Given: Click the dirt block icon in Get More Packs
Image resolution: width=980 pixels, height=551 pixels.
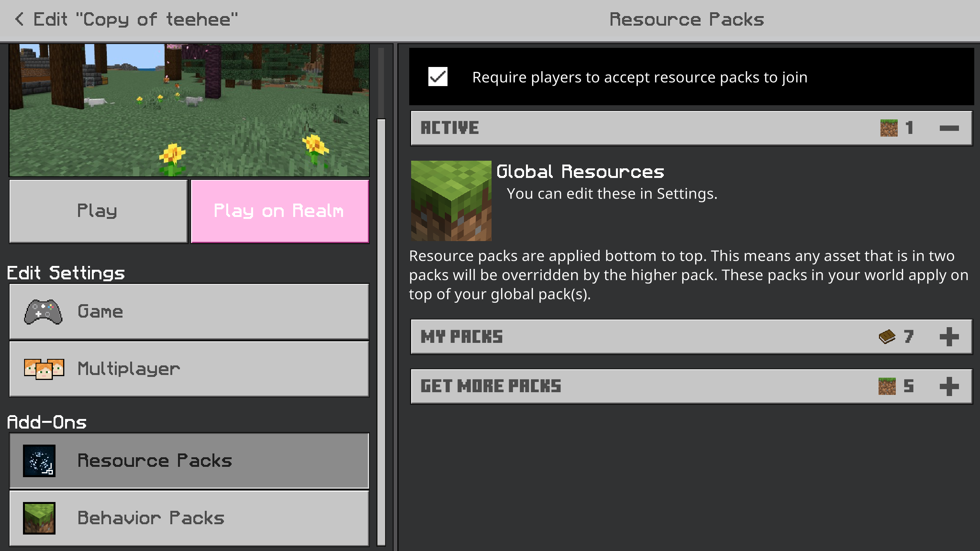Looking at the screenshot, I should 887,386.
